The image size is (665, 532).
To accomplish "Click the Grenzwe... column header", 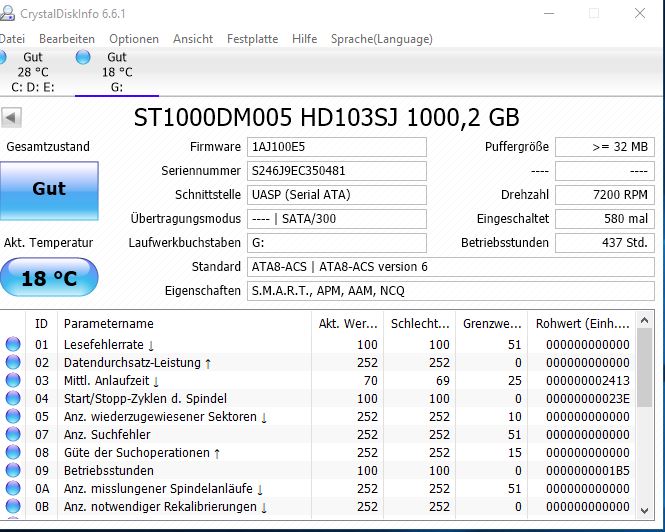I will [x=492, y=324].
